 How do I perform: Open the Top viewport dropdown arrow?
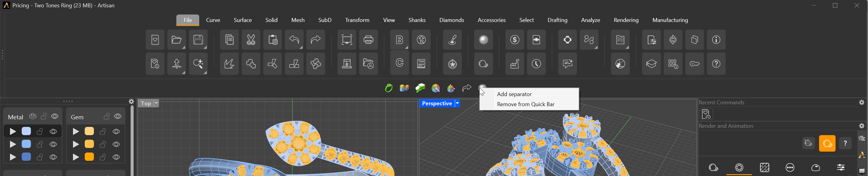pos(156,103)
